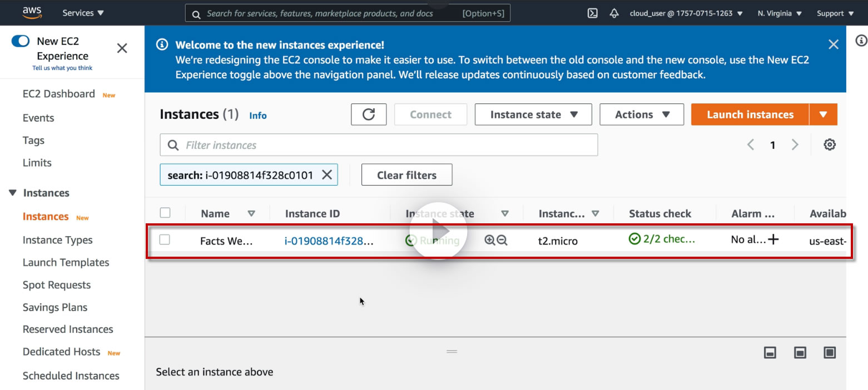
Task: Add alarm with the plus icon
Action: (x=773, y=239)
